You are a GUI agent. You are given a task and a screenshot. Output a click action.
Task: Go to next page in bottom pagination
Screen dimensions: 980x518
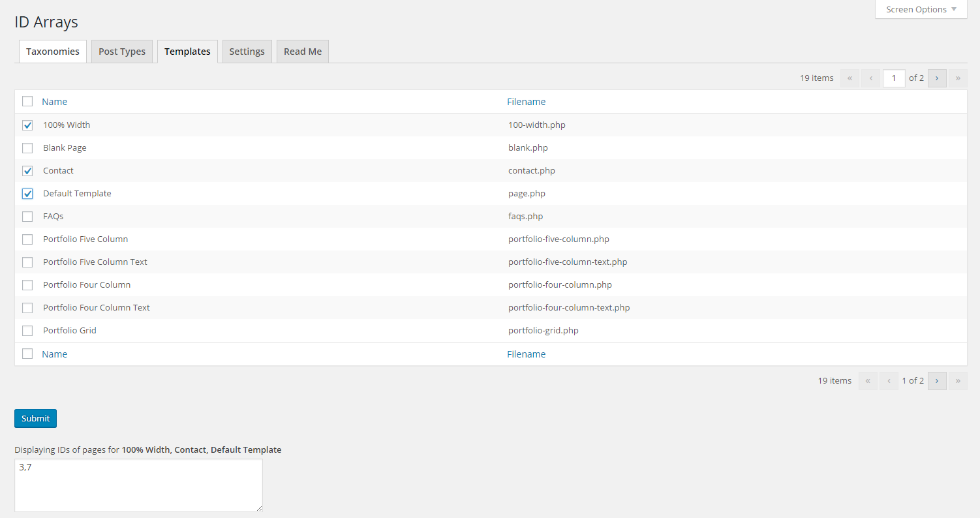pyautogui.click(x=937, y=381)
